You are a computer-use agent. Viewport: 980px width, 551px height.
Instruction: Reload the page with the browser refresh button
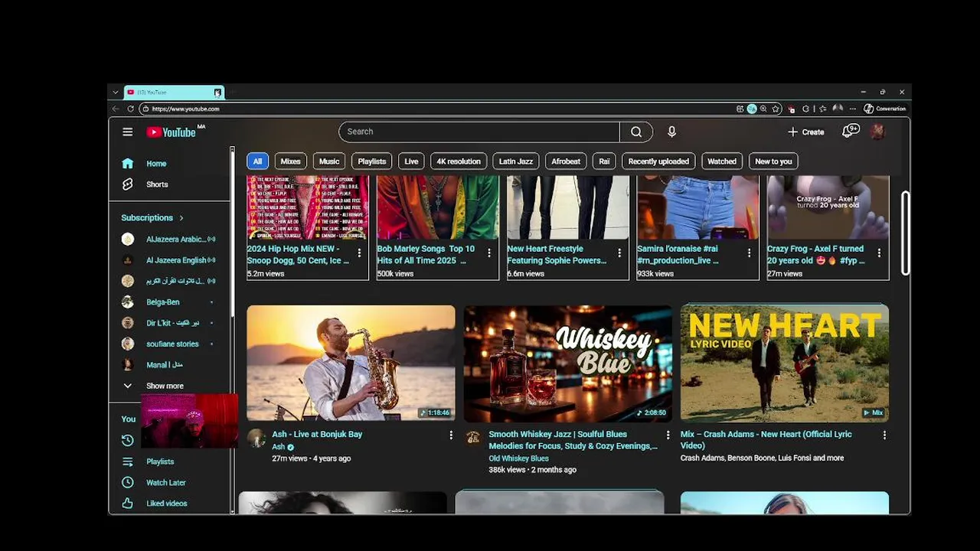tap(130, 109)
